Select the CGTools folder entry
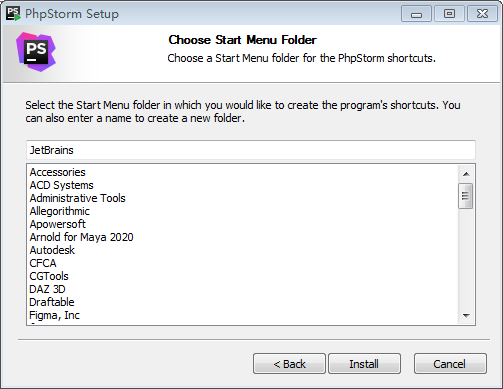The height and width of the screenshot is (389, 503). click(x=49, y=276)
